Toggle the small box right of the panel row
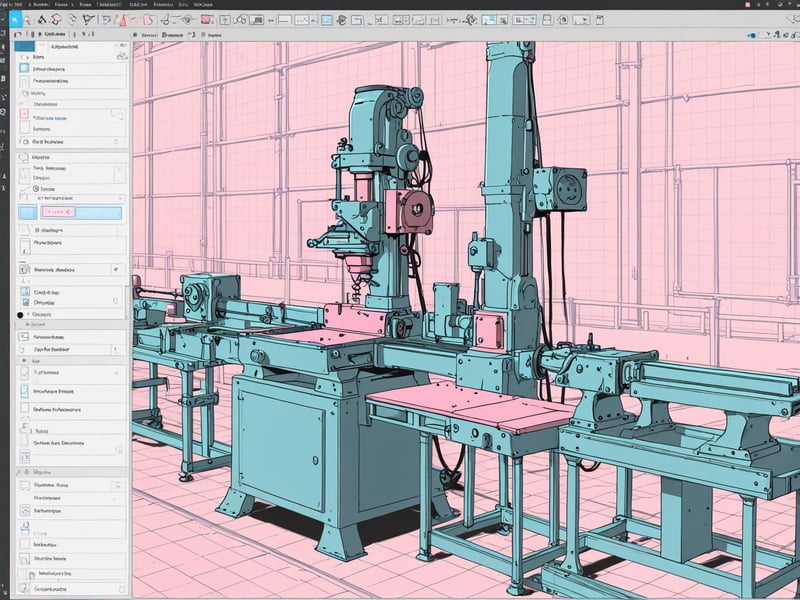800x600 pixels. [x=118, y=270]
